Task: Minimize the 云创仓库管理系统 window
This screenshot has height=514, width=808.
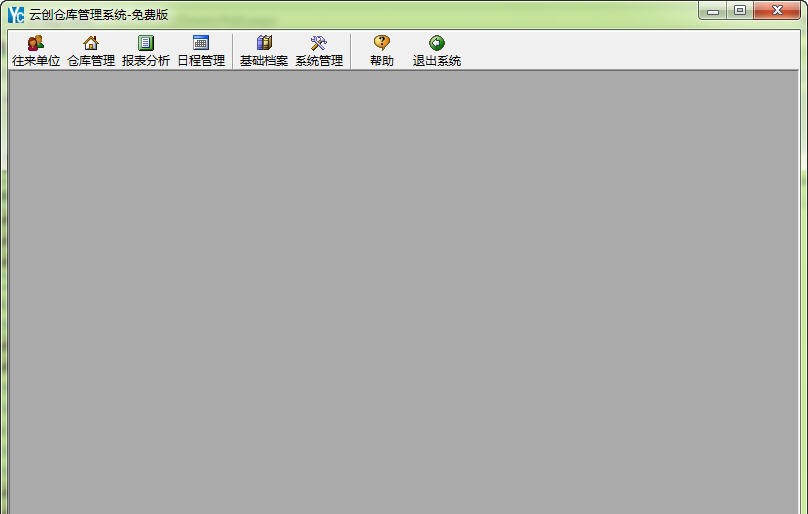Action: (x=713, y=10)
